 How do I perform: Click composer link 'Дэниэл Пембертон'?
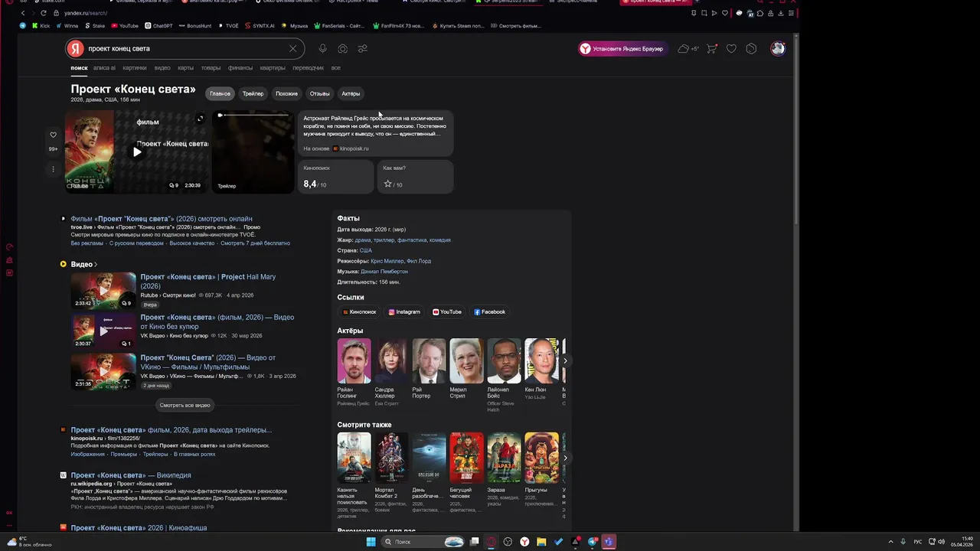coord(384,272)
